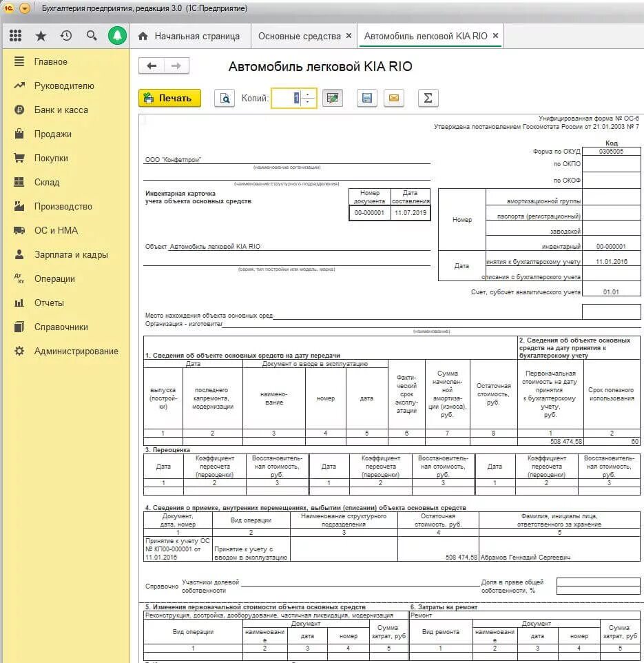Screen dimensions: 644x663
Task: Click the Продажи bag icon
Action: point(19,134)
